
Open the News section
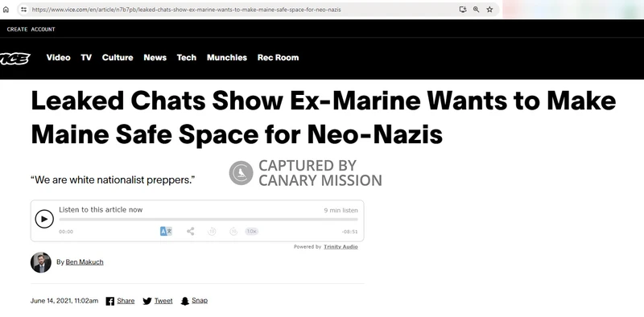click(x=155, y=58)
